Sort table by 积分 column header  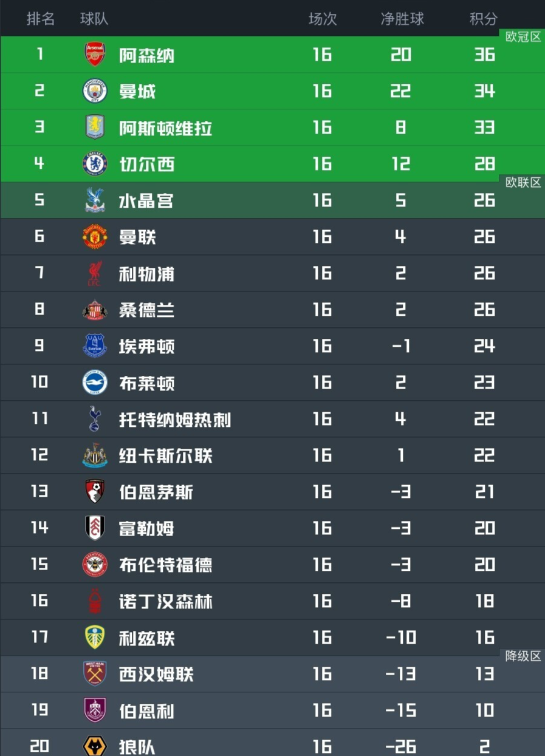tap(484, 19)
